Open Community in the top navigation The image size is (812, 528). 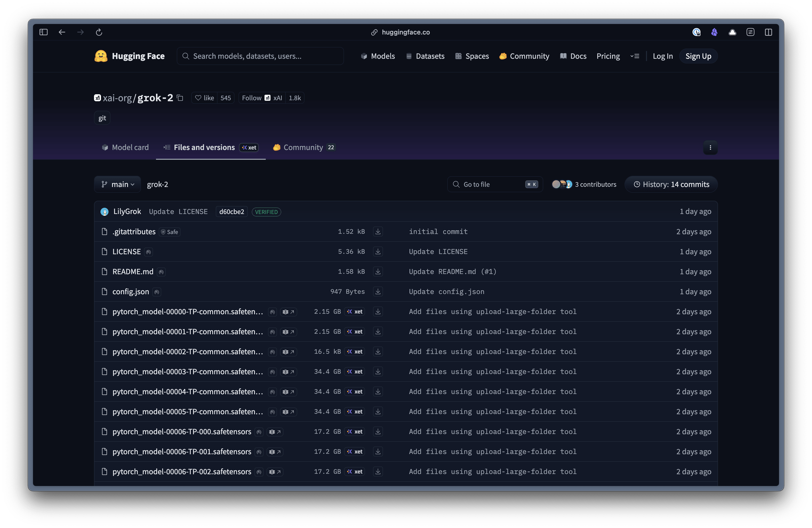pyautogui.click(x=524, y=56)
